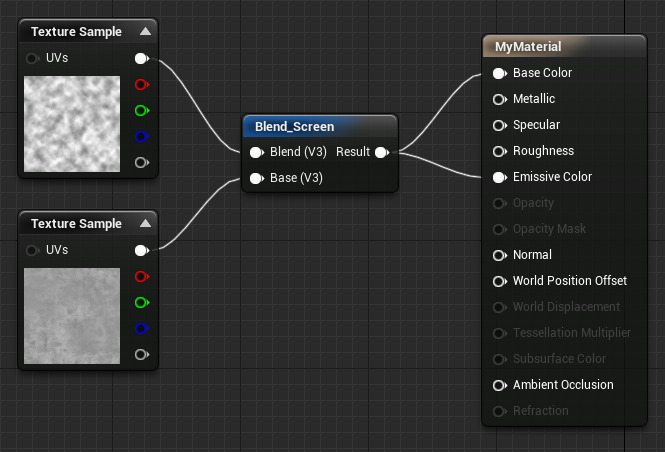Image resolution: width=665 pixels, height=452 pixels.
Task: Click the World Position Offset input pin
Action: click(x=498, y=281)
